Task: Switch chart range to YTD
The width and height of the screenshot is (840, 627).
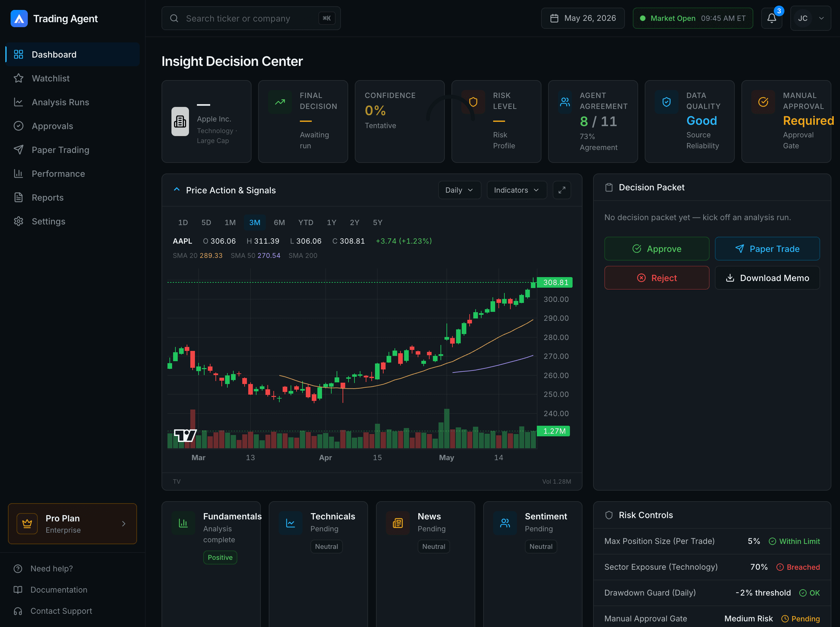Action: [x=305, y=222]
